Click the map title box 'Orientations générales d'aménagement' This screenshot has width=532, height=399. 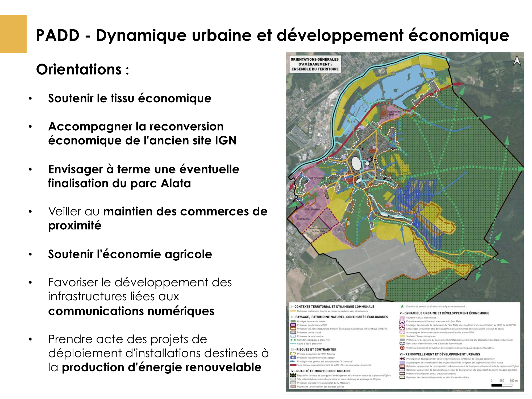(315, 64)
